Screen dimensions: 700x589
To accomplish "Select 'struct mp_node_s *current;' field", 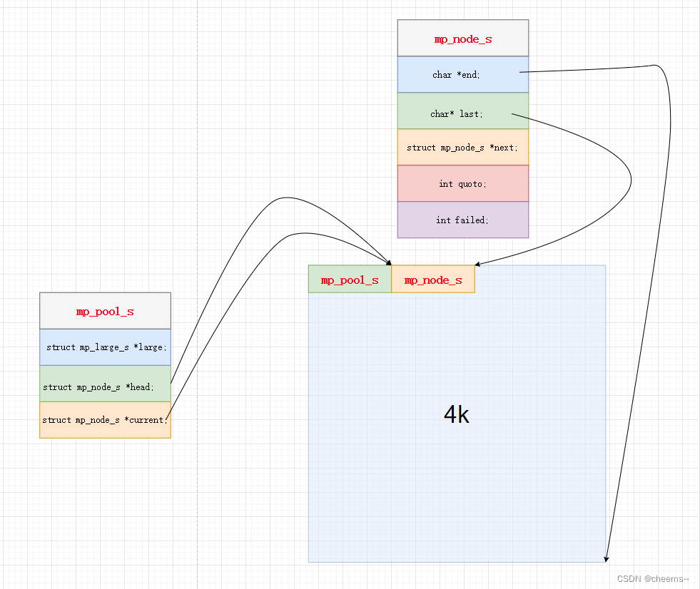I will 106,420.
